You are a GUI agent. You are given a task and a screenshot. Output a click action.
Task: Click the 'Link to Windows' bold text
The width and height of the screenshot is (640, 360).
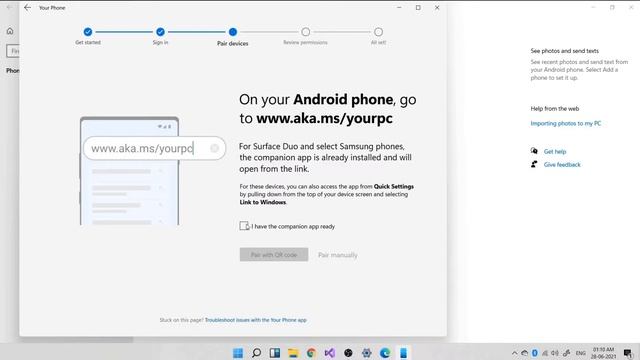[x=262, y=202]
